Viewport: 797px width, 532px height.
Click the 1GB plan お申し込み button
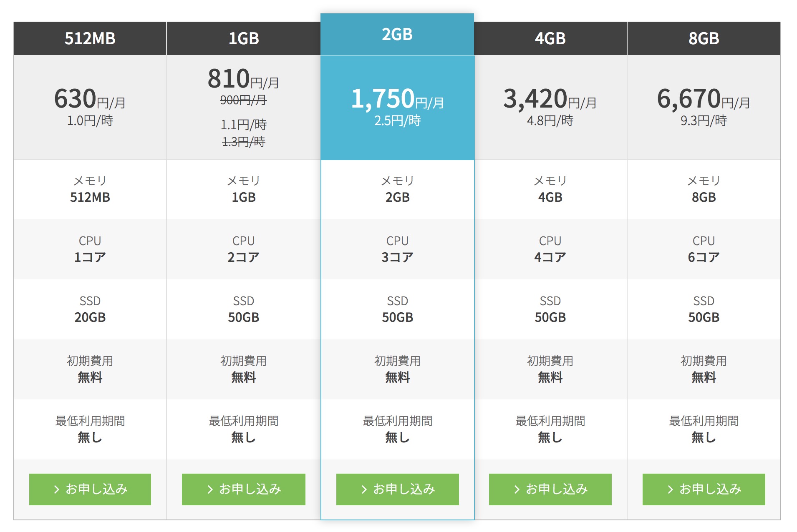coord(244,489)
